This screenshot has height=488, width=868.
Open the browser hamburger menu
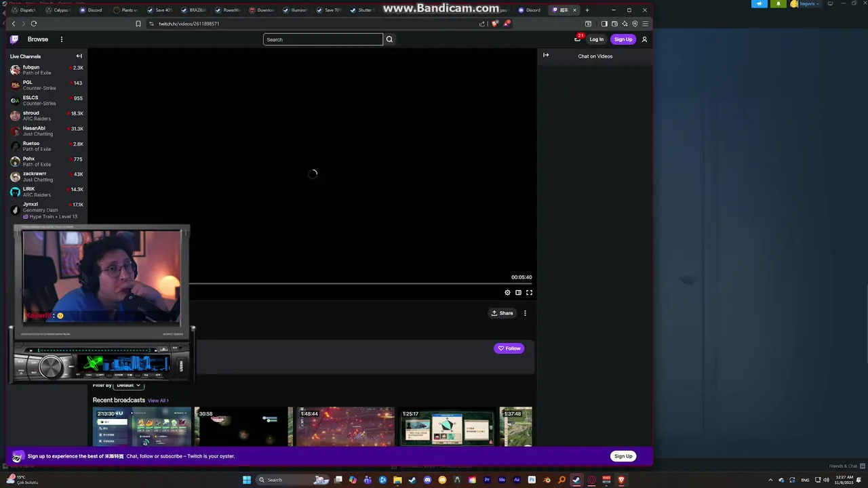(645, 24)
